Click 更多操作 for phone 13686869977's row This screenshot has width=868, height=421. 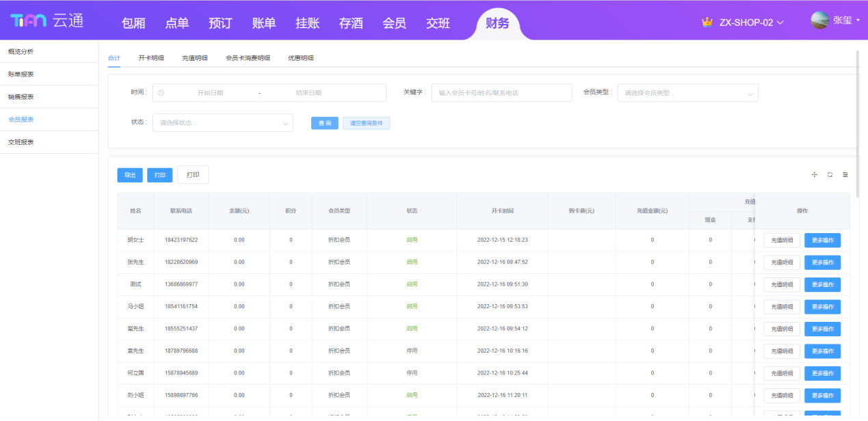point(822,284)
